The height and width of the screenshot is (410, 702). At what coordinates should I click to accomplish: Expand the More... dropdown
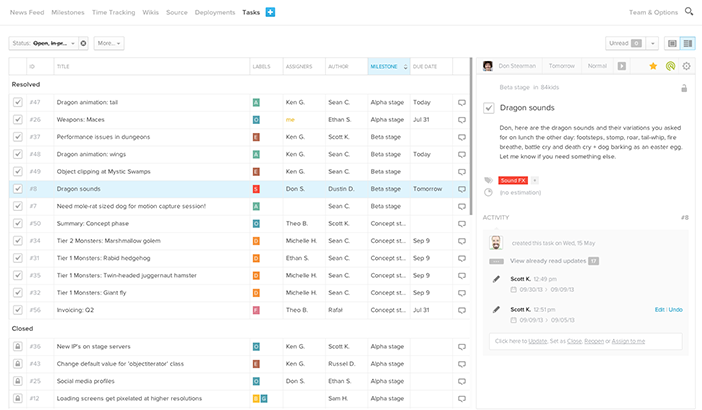point(109,44)
